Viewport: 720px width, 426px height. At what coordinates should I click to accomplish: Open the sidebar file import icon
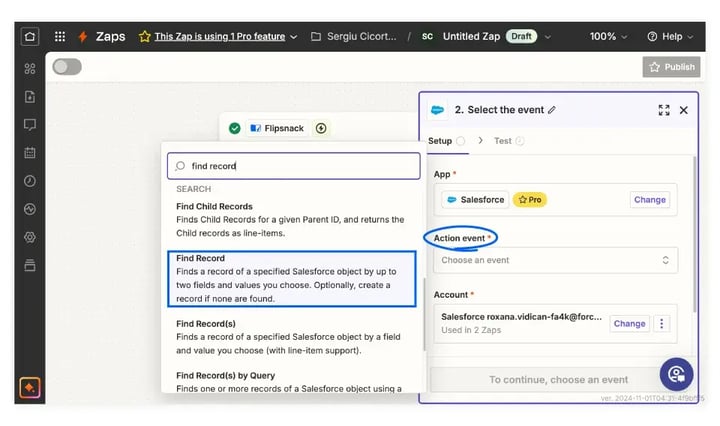[x=30, y=96]
